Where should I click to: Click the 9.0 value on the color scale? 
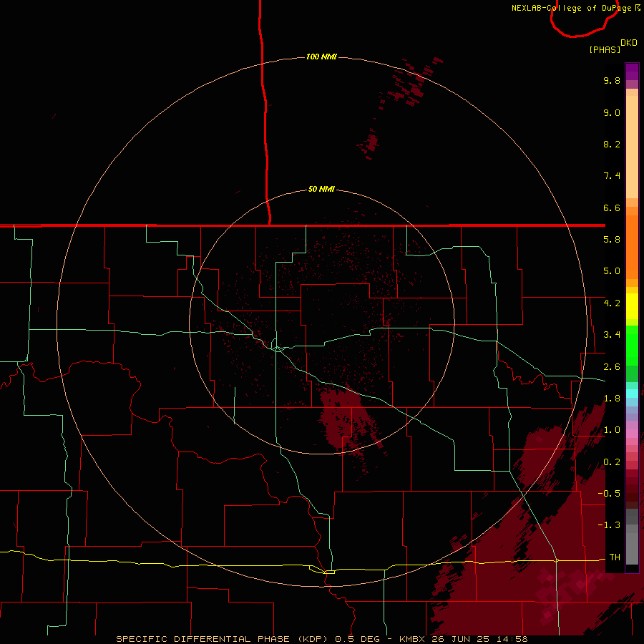tap(612, 112)
